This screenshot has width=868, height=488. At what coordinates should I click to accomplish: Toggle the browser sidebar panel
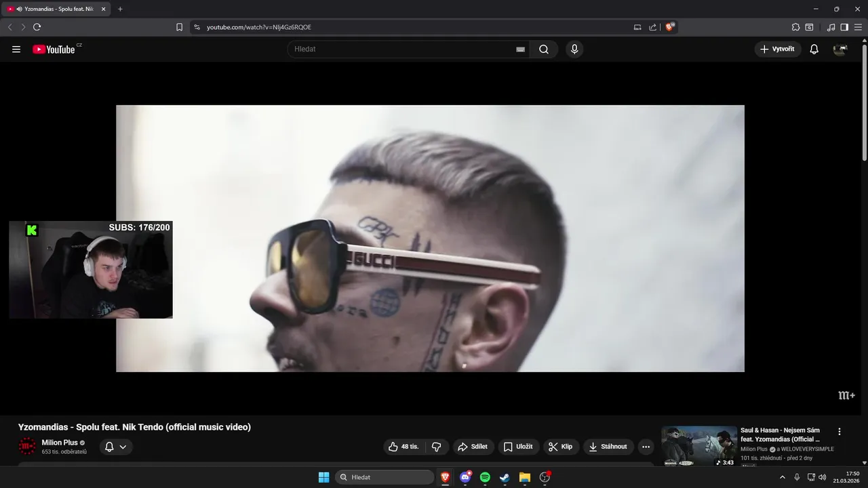tap(844, 27)
